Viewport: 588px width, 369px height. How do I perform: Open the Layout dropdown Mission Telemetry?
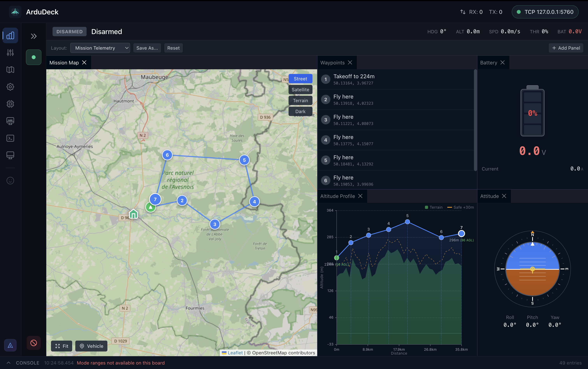tap(100, 48)
